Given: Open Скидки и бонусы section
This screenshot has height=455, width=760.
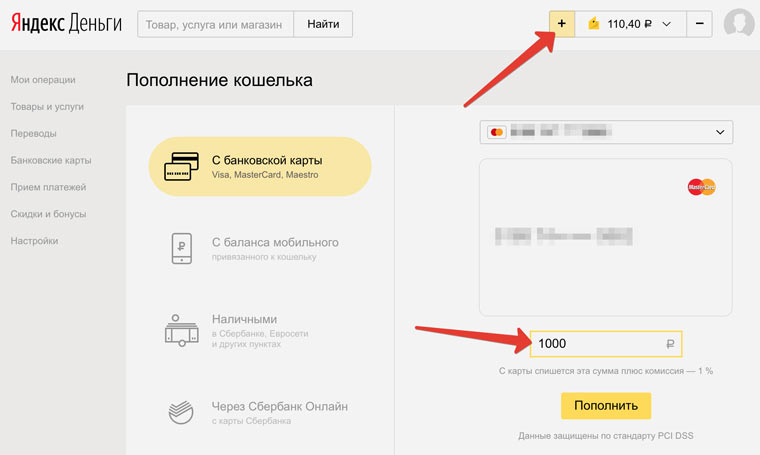Looking at the screenshot, I should pos(48,214).
